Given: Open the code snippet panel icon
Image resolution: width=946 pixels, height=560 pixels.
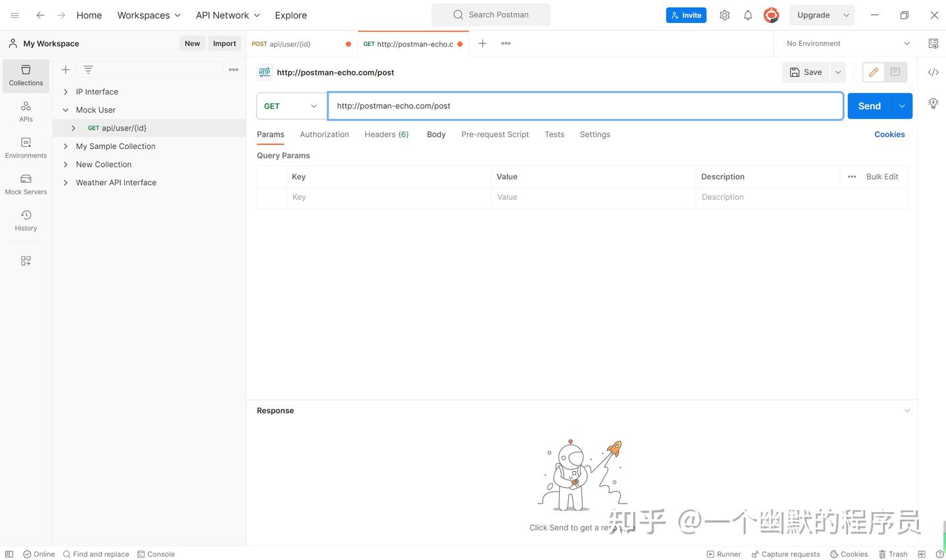Looking at the screenshot, I should 933,72.
